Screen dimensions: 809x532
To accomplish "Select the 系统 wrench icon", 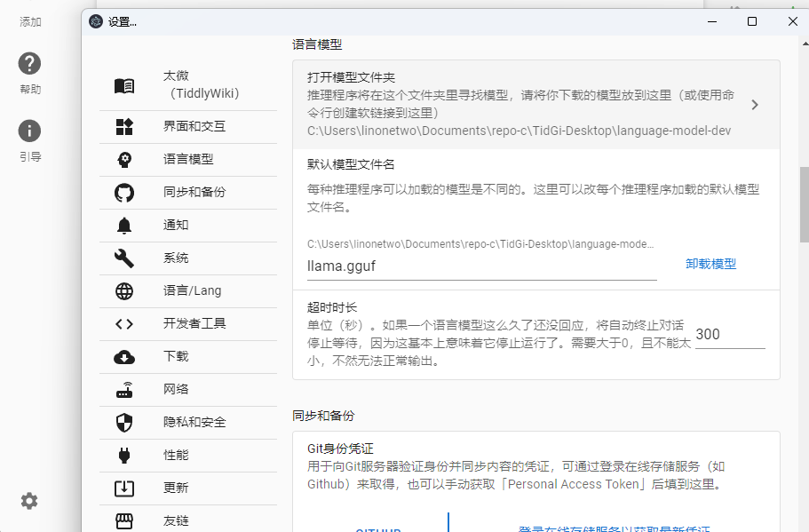I will pyautogui.click(x=124, y=258).
